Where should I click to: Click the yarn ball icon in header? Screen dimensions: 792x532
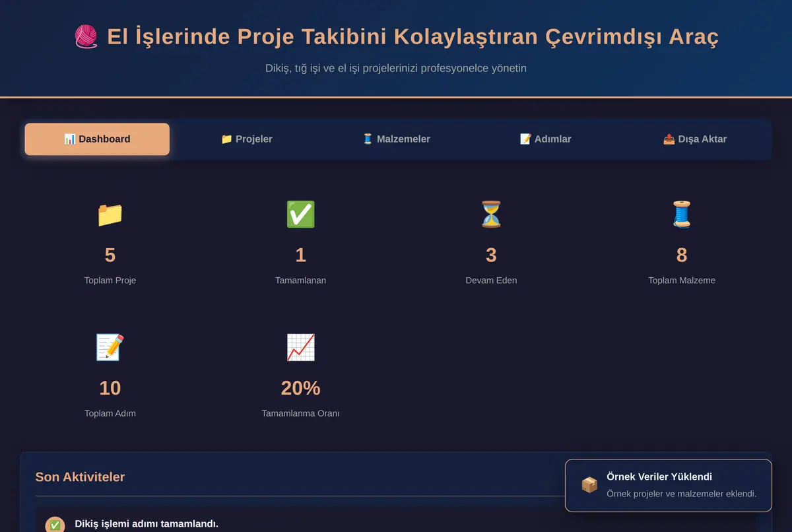pyautogui.click(x=86, y=37)
